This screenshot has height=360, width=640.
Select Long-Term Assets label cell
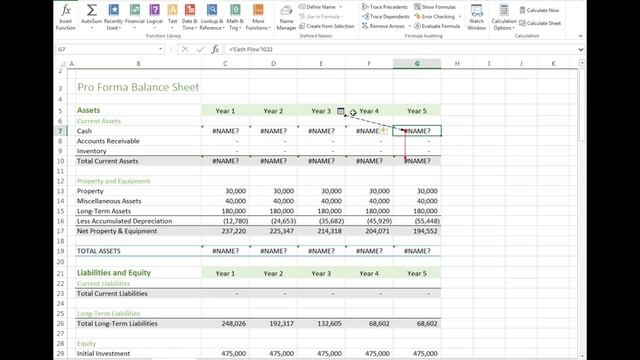coord(138,211)
